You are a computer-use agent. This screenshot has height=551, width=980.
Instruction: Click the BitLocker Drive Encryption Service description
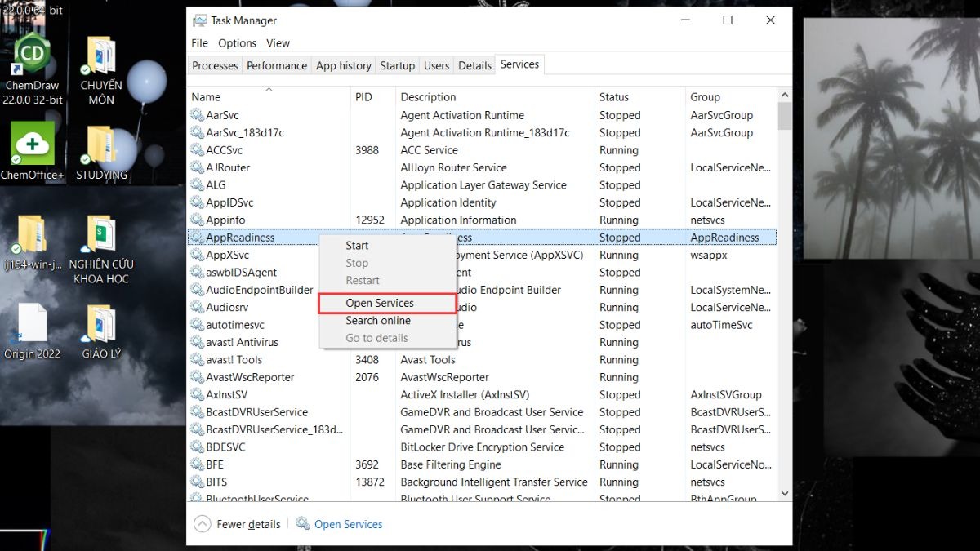point(483,447)
